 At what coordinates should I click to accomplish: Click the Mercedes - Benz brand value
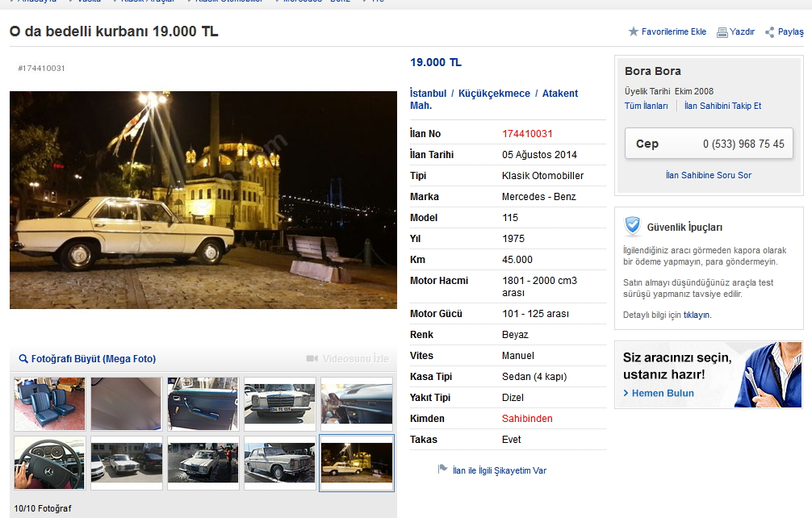point(538,197)
